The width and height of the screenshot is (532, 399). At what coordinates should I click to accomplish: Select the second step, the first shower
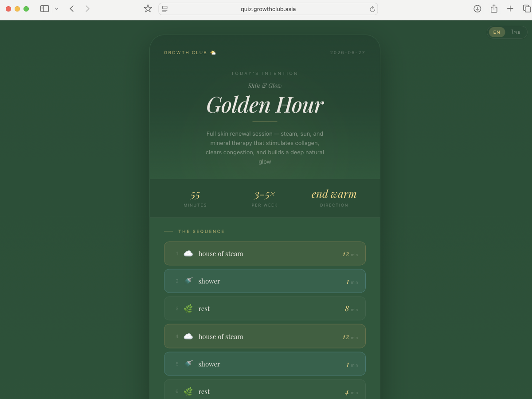point(265,281)
